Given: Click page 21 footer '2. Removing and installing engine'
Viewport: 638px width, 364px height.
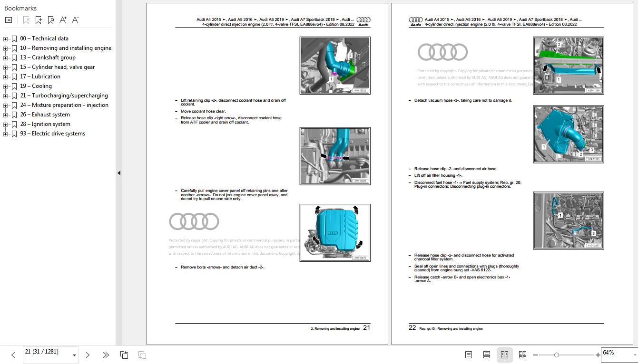Looking at the screenshot, I should tap(335, 329).
